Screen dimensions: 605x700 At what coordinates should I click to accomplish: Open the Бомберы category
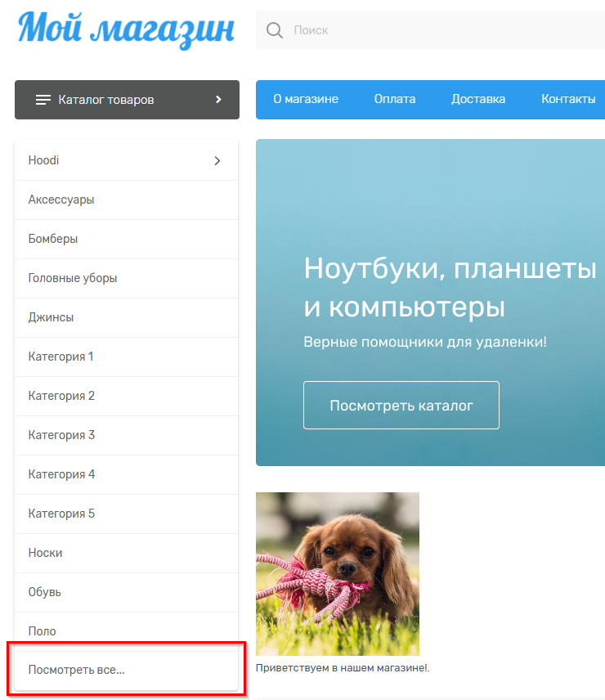pos(53,239)
